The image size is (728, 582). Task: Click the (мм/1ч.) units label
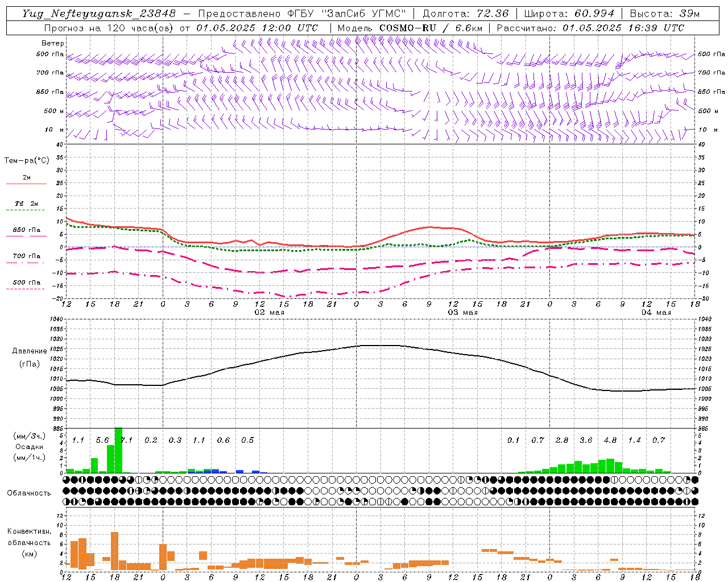pos(29,458)
